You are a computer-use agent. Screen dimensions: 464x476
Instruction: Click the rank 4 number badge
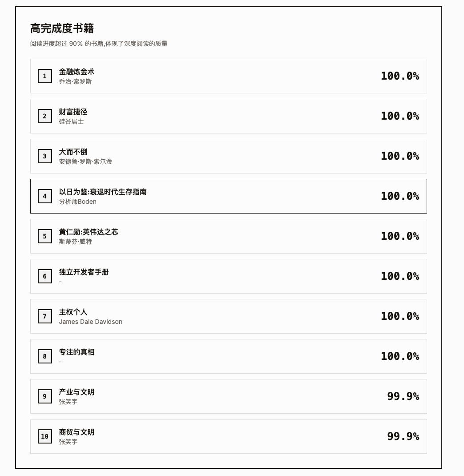coord(44,196)
